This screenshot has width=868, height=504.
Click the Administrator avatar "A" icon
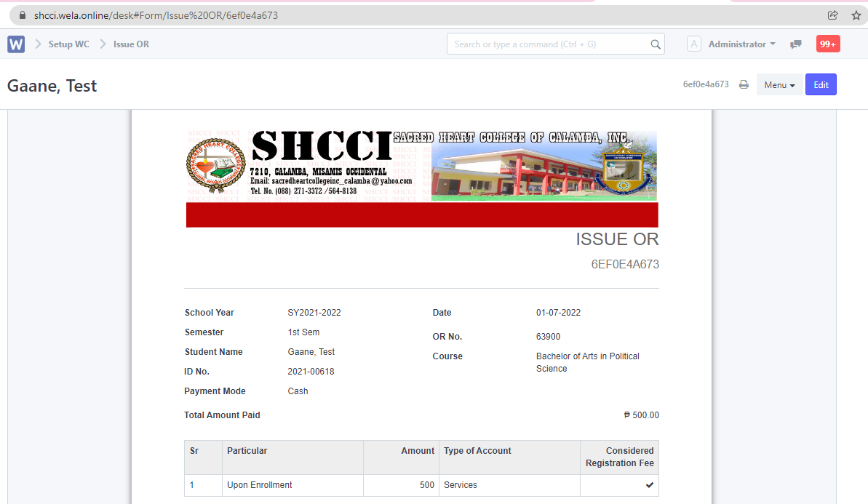(694, 44)
